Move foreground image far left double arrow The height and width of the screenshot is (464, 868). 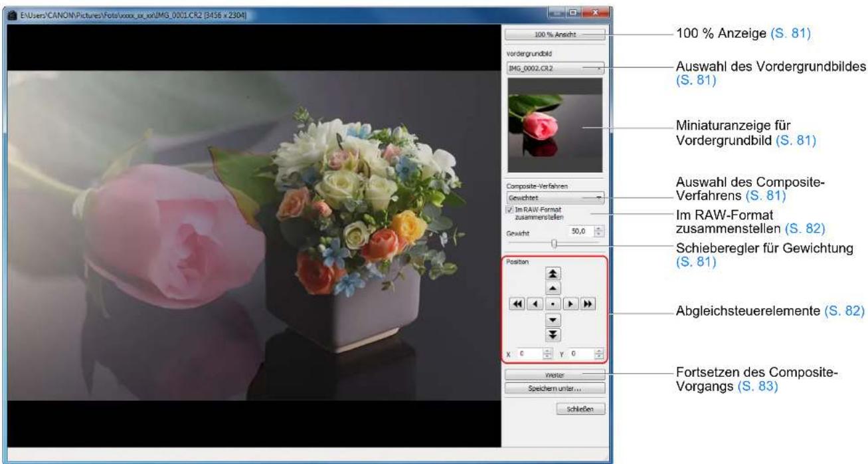[517, 304]
